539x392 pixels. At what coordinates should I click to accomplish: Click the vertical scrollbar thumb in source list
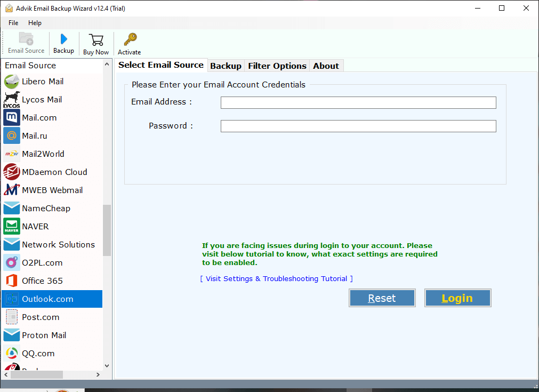click(x=107, y=230)
